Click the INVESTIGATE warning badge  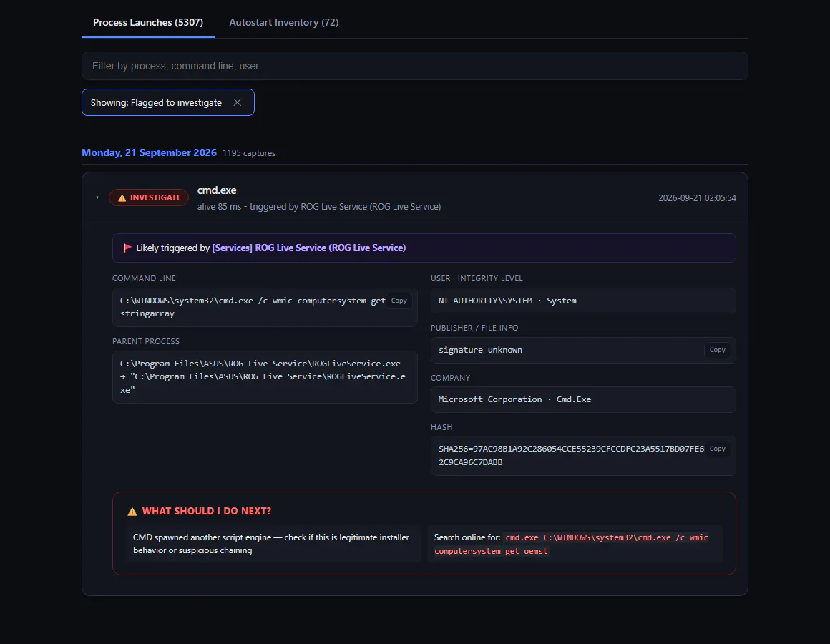click(149, 197)
